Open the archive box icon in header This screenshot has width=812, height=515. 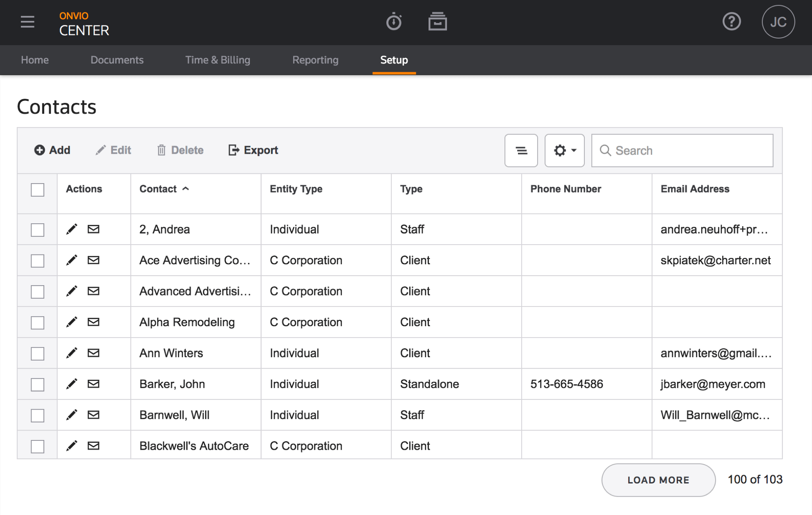pyautogui.click(x=438, y=21)
